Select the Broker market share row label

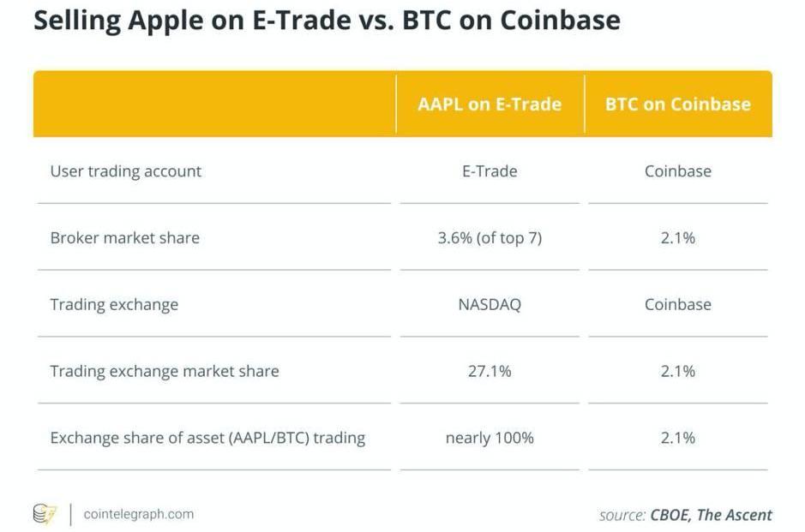point(125,238)
